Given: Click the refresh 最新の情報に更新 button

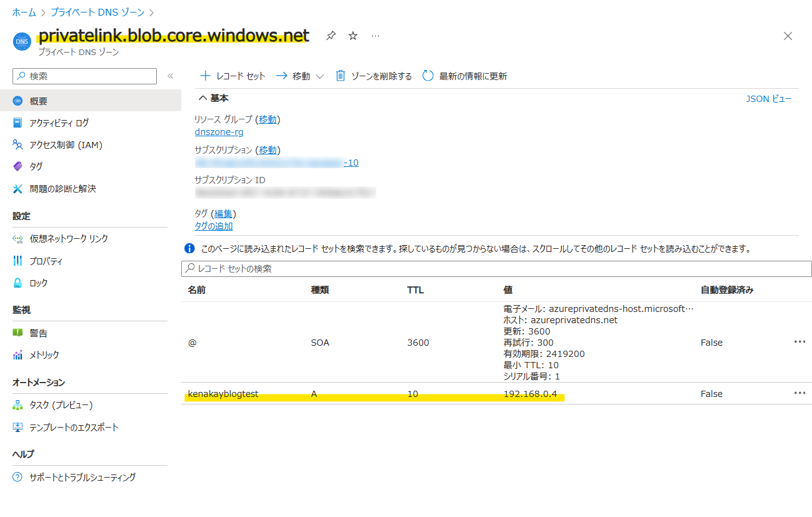Looking at the screenshot, I should point(465,76).
